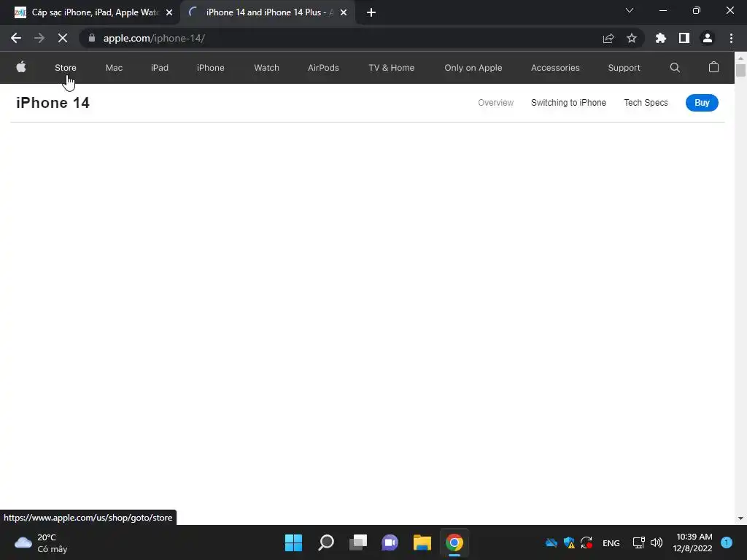Viewport: 747px width, 560px height.
Task: Open Support in the navigation bar
Action: point(624,68)
